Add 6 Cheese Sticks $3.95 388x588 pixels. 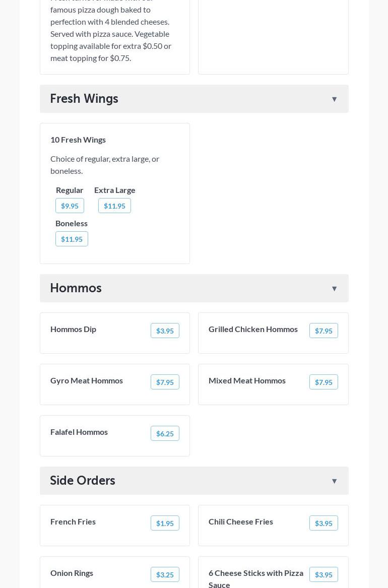pos(324,574)
